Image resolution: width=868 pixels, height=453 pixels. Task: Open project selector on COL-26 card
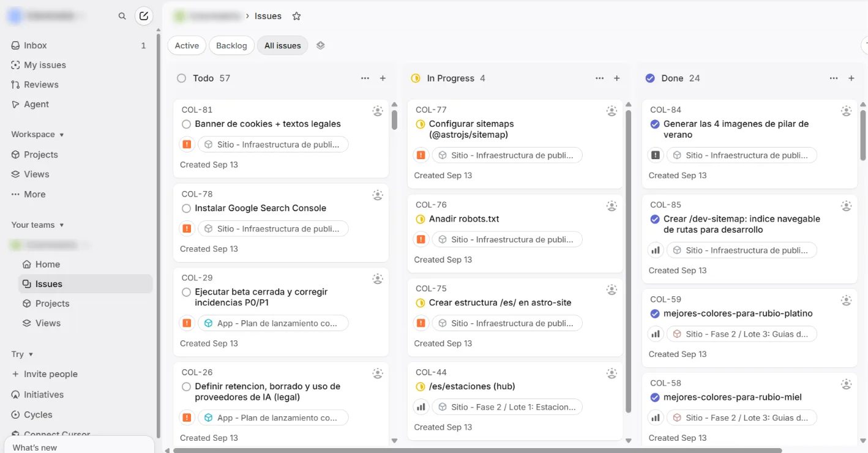point(273,418)
